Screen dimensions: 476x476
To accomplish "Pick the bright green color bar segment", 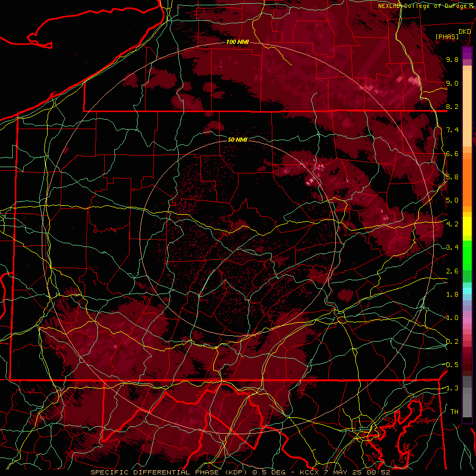I will 467,255.
